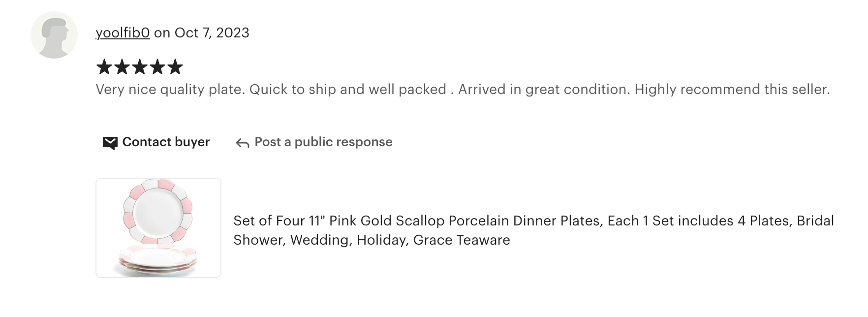Screen dimensions: 868x317
Task: Click the review date Oct 7, 2023
Action: [x=212, y=33]
